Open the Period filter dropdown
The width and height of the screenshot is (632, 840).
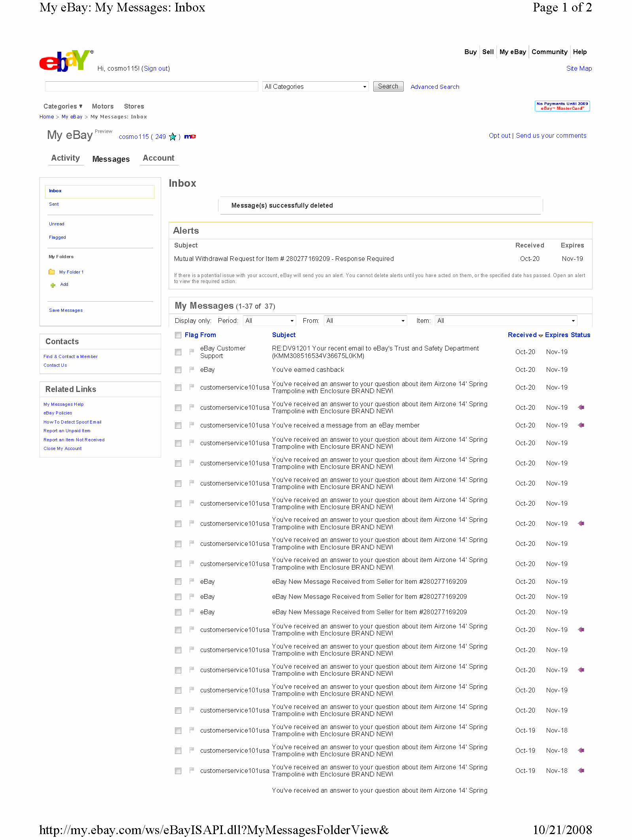point(269,321)
